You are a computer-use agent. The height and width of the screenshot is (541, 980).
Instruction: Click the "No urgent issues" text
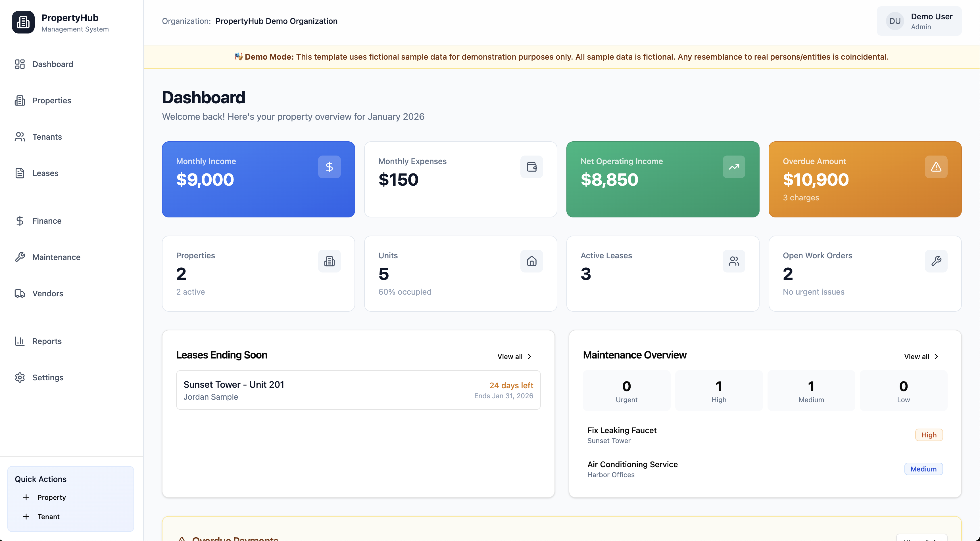pyautogui.click(x=813, y=292)
